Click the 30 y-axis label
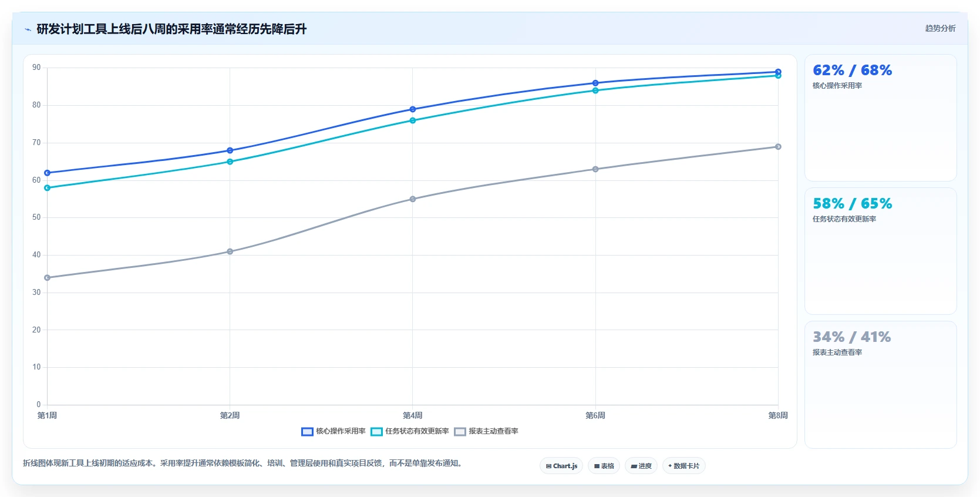 (x=36, y=293)
